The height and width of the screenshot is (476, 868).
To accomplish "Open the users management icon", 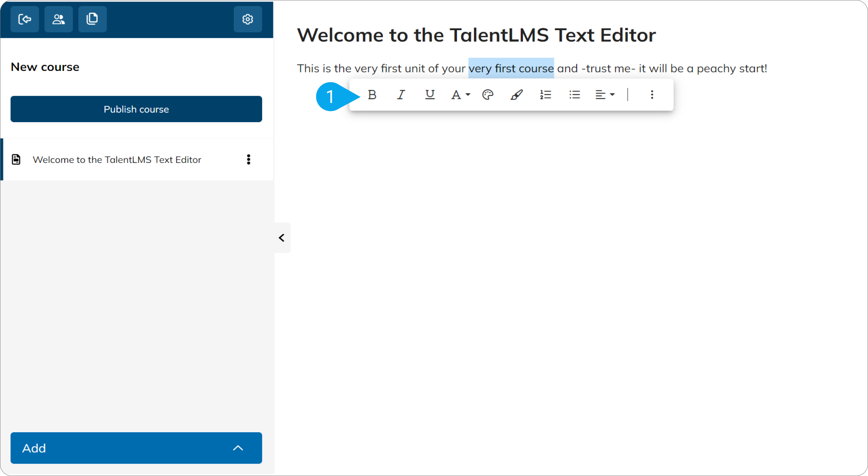I will (58, 19).
